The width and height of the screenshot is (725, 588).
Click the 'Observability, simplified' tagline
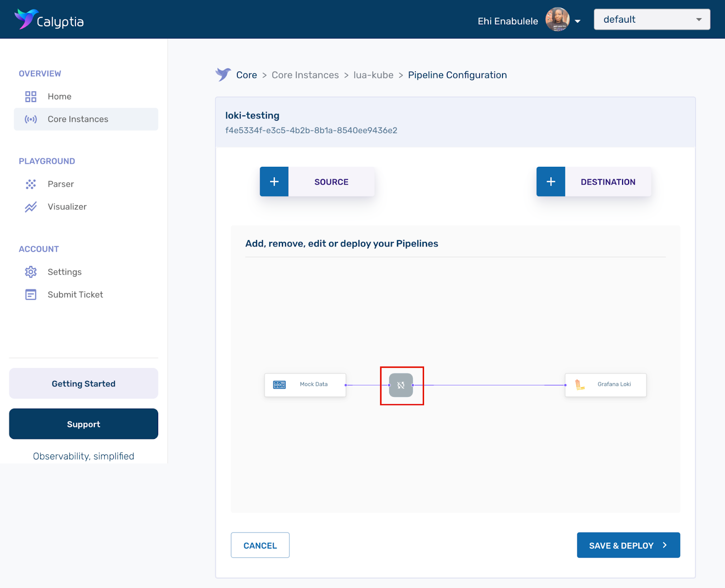(x=83, y=456)
